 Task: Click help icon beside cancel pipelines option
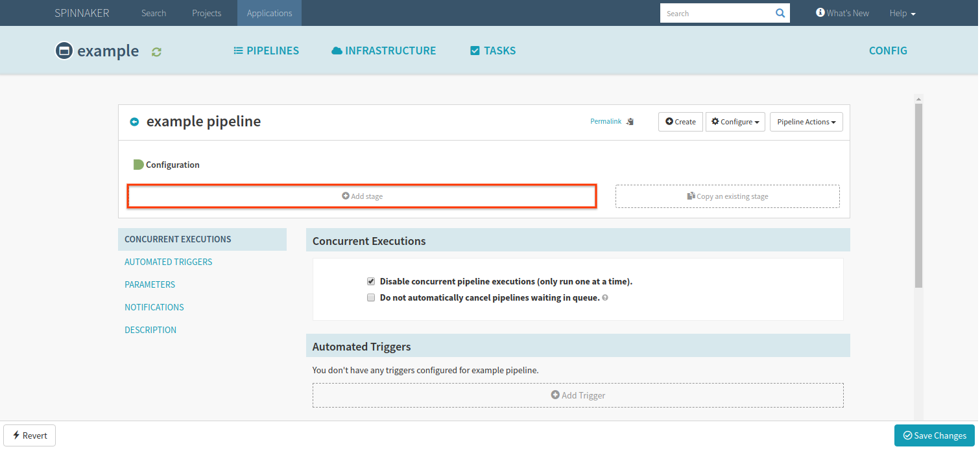click(605, 298)
